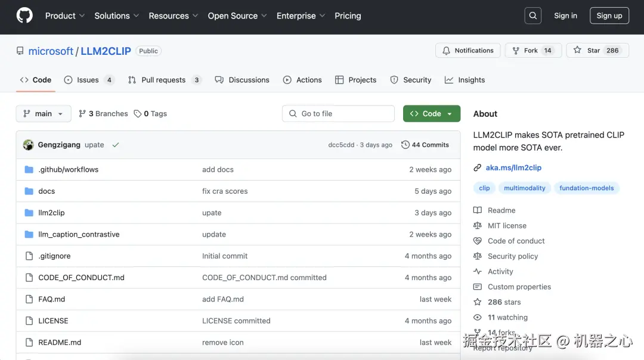Open the Discussions tab
644x360 pixels.
click(x=242, y=80)
